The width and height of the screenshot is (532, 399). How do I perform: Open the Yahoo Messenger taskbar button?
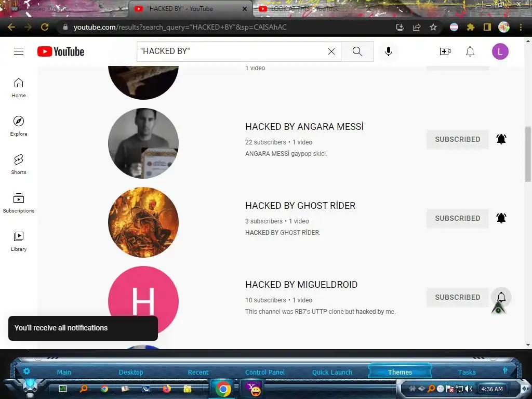(253, 389)
